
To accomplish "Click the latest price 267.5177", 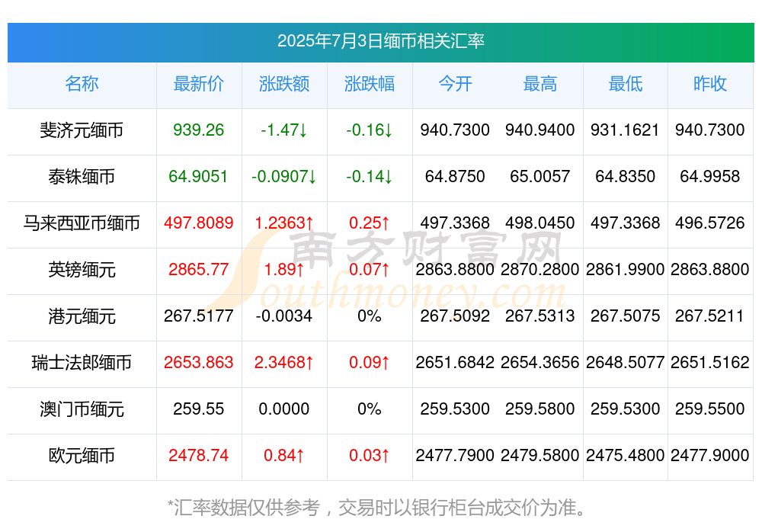I will 199,316.
